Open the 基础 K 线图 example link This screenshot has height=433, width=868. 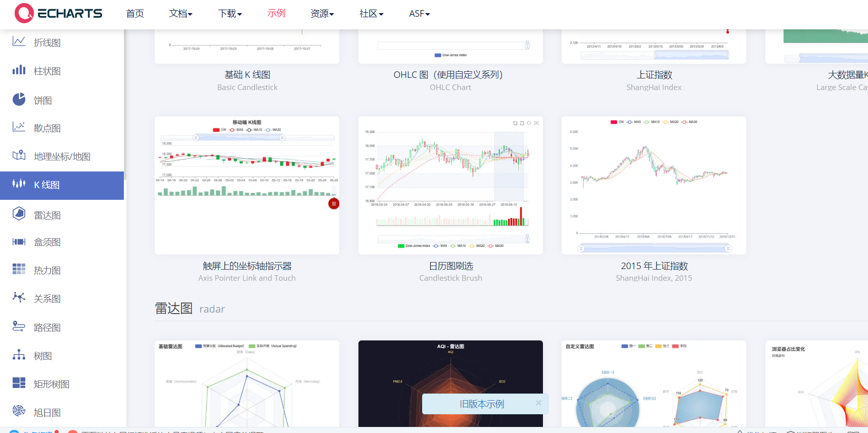pyautogui.click(x=247, y=74)
